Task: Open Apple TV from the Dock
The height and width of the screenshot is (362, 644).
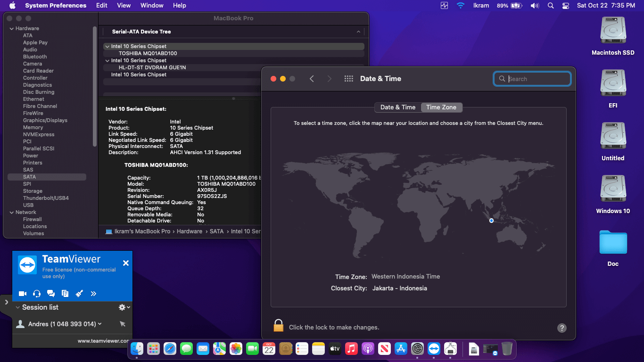Action: 335,349
